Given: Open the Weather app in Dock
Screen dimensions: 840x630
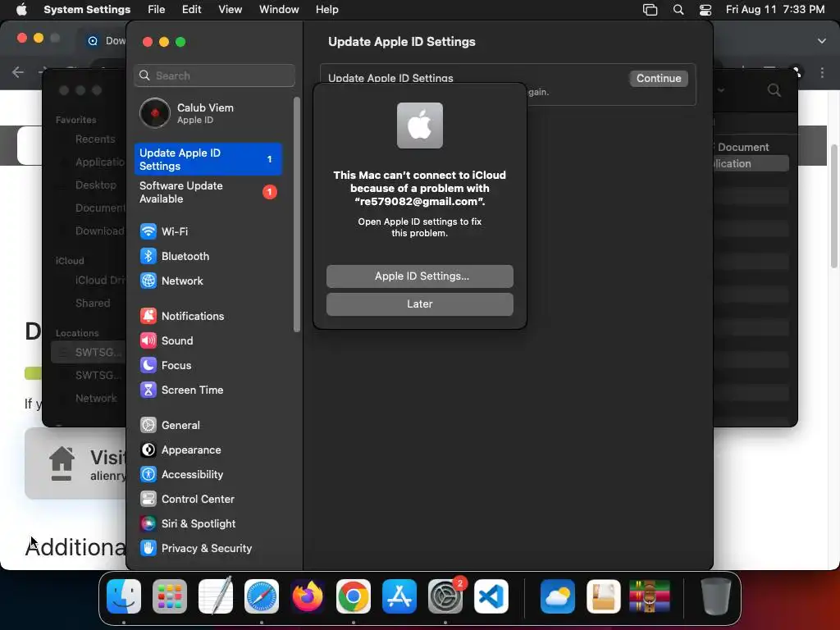Looking at the screenshot, I should click(x=558, y=596).
